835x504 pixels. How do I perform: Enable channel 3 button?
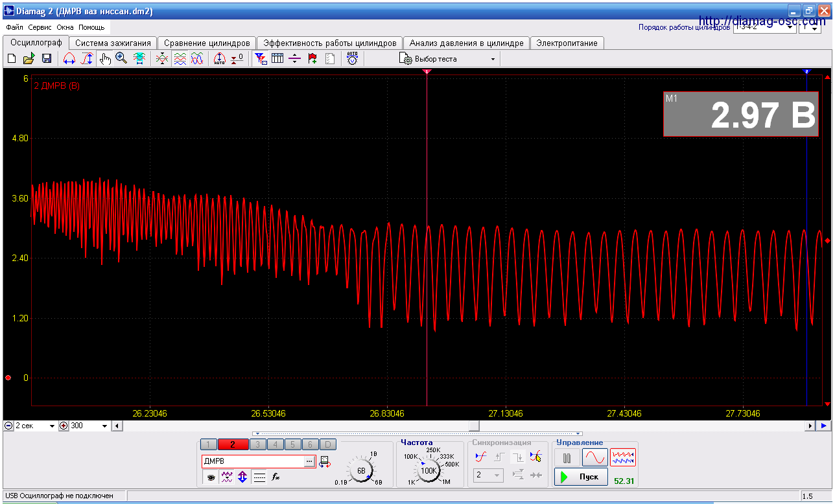pyautogui.click(x=258, y=444)
